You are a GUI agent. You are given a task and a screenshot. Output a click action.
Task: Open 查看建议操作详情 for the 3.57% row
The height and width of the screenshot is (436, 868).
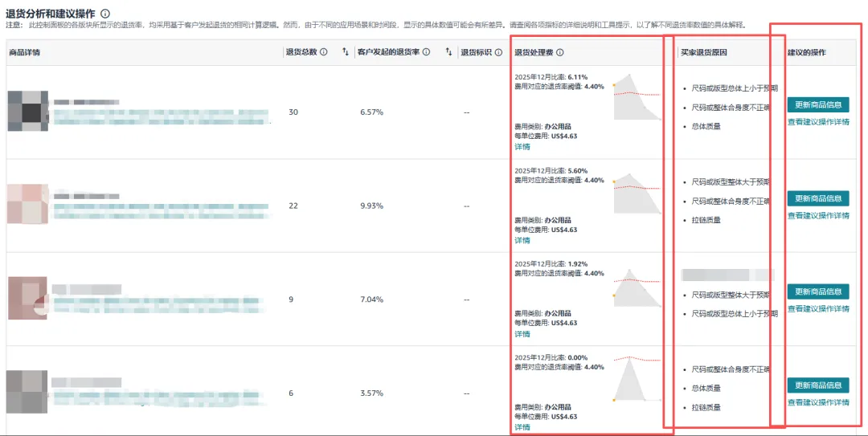(818, 402)
